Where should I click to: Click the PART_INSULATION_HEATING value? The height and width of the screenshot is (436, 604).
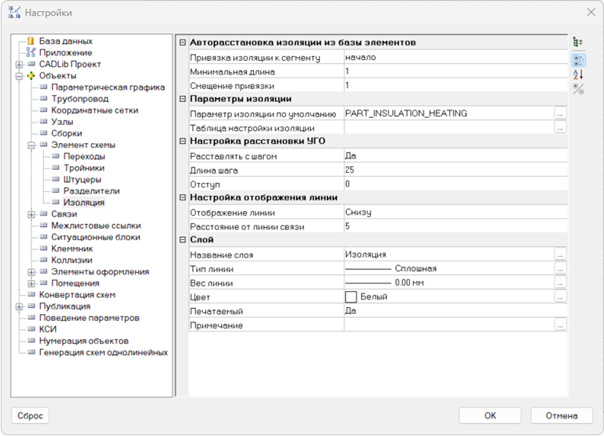coord(406,113)
